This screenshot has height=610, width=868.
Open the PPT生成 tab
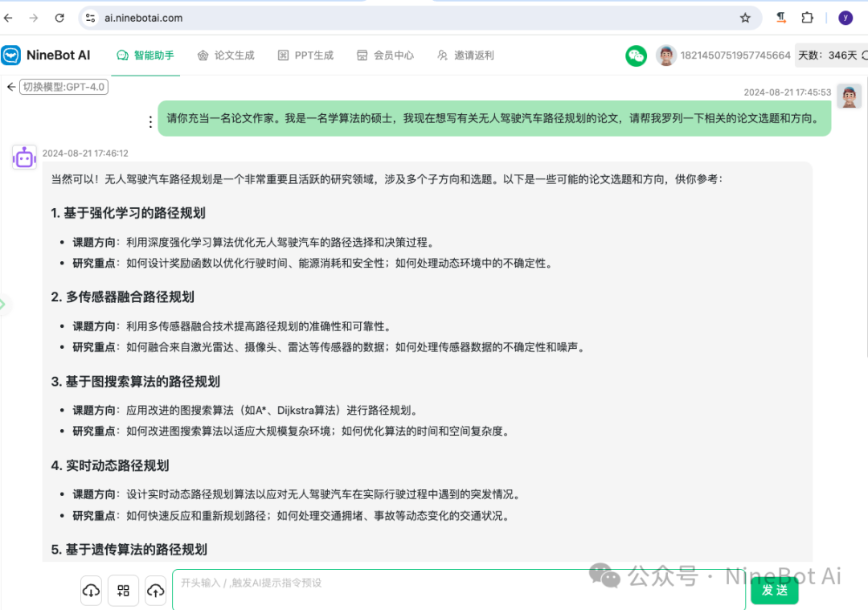tap(305, 55)
